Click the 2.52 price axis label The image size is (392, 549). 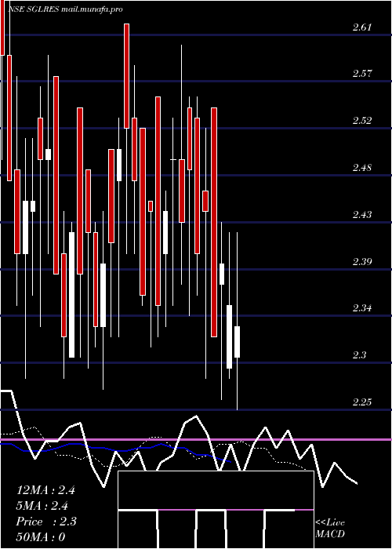pyautogui.click(x=361, y=121)
